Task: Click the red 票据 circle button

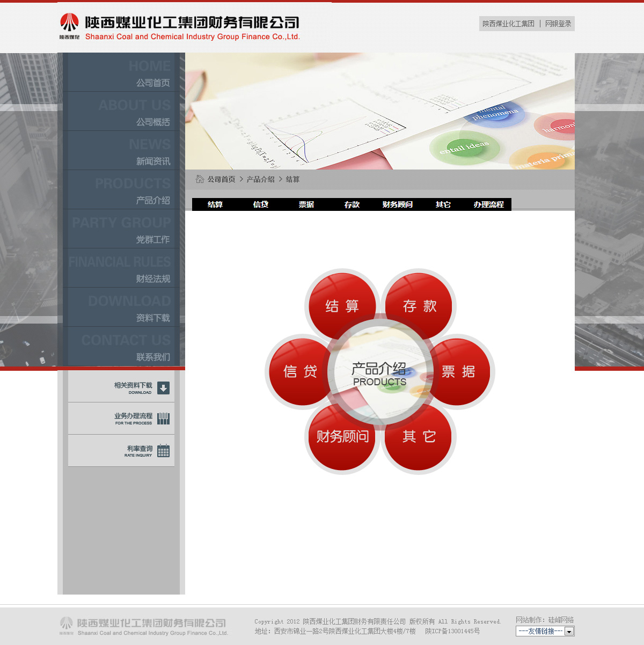Action: [x=460, y=371]
